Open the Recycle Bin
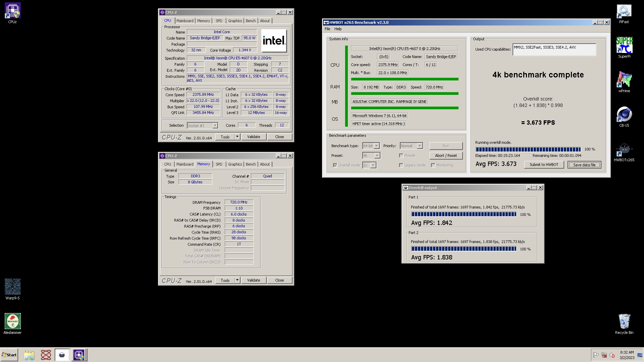The height and width of the screenshot is (362, 644). pos(624,323)
